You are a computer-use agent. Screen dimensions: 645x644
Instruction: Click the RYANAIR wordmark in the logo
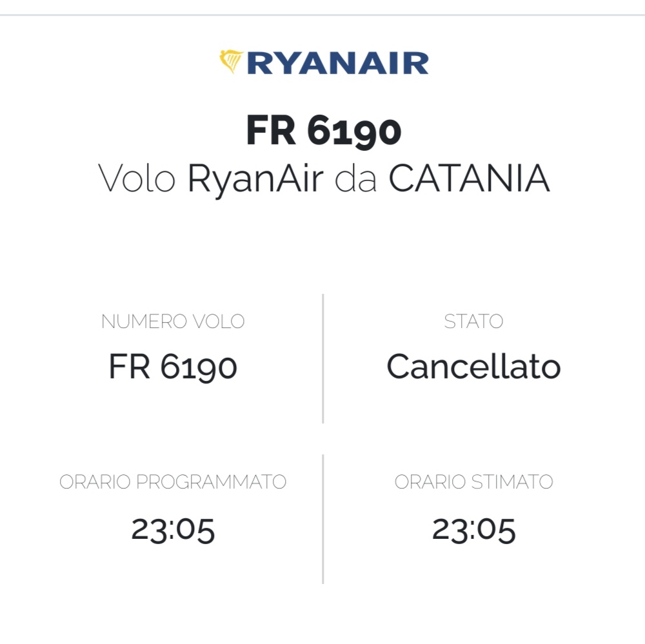pos(338,63)
